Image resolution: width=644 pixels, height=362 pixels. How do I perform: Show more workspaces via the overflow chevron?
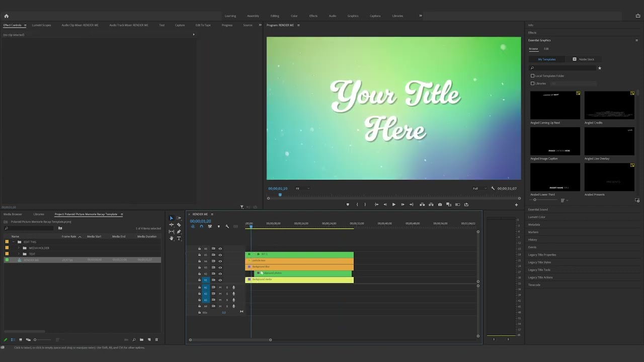click(x=421, y=16)
